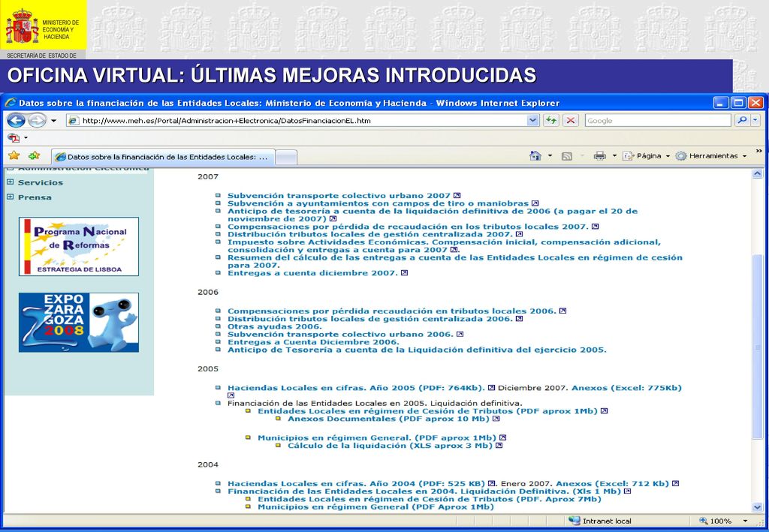Click the scrollbar down arrow

coord(757,507)
